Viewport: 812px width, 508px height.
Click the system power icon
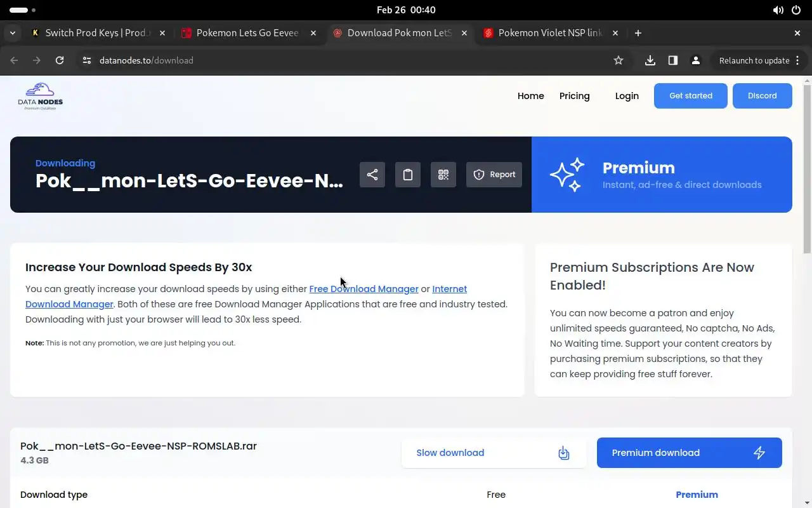click(x=796, y=10)
